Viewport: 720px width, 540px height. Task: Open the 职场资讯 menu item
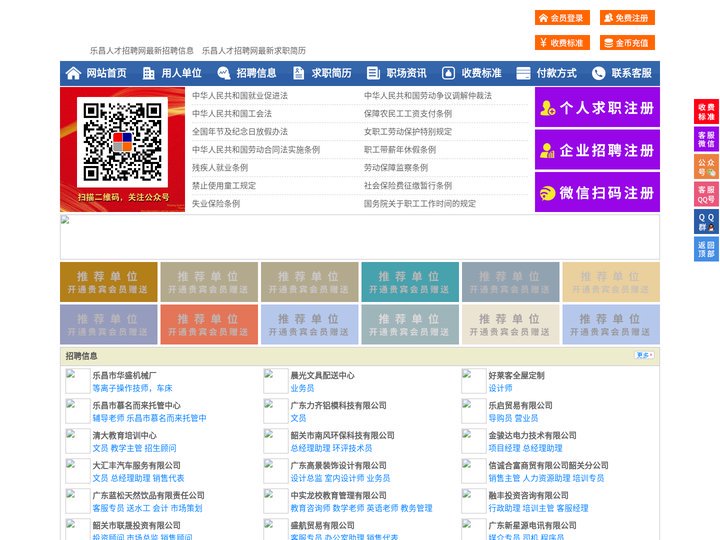(406, 73)
